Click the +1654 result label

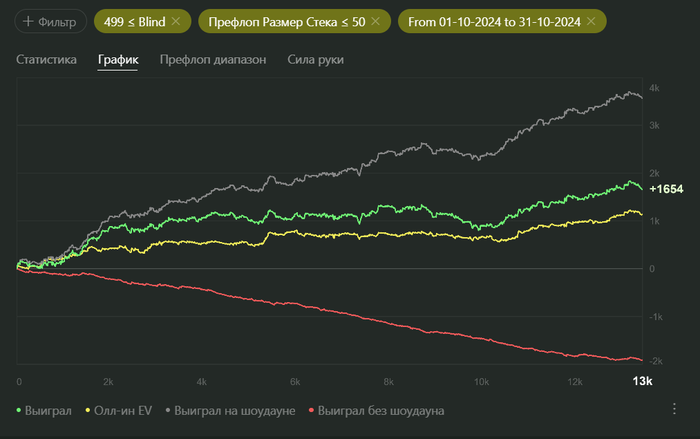(666, 189)
